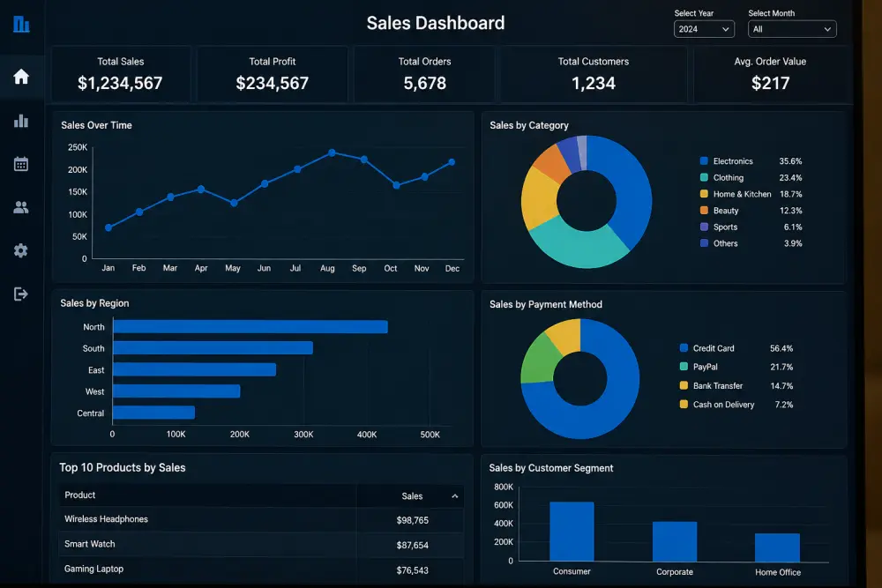Click the logout sidebar icon
882x588 pixels.
21,294
